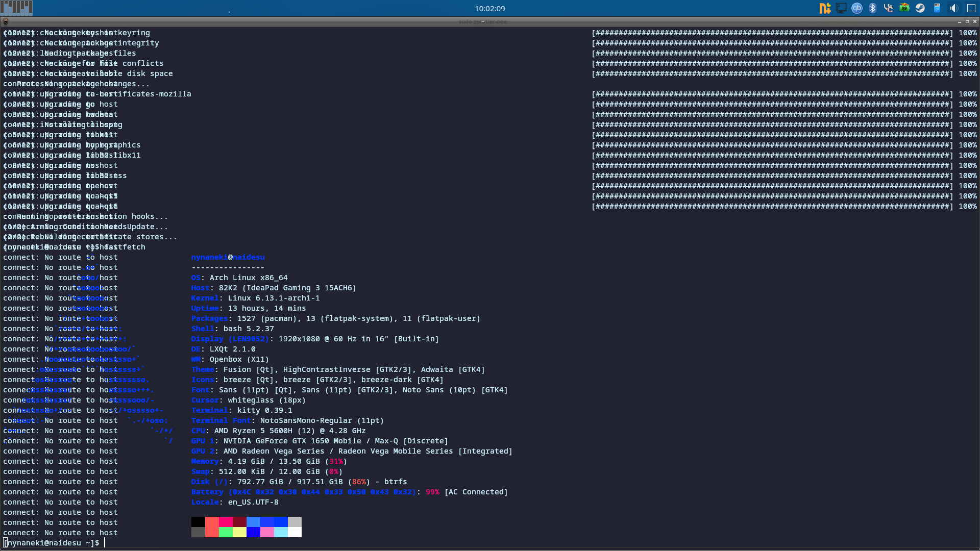980x551 pixels.
Task: Click the 'Rebuilding certificate stores...' line
Action: click(x=104, y=237)
